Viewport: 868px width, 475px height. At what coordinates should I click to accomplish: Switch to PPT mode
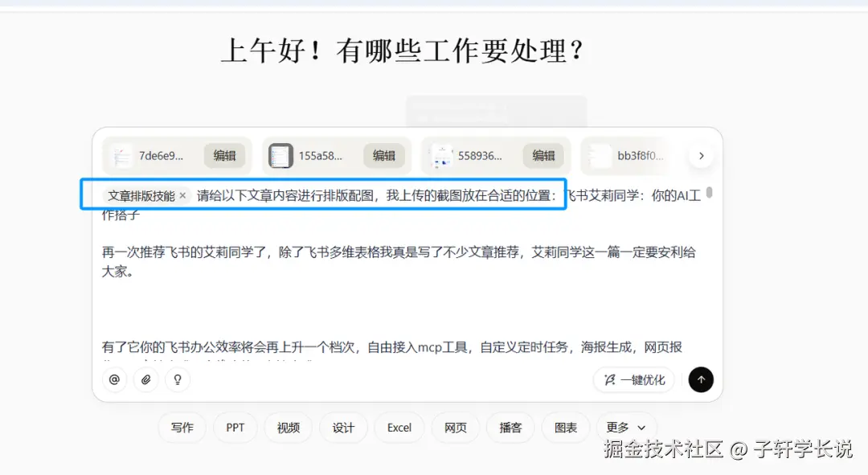235,428
